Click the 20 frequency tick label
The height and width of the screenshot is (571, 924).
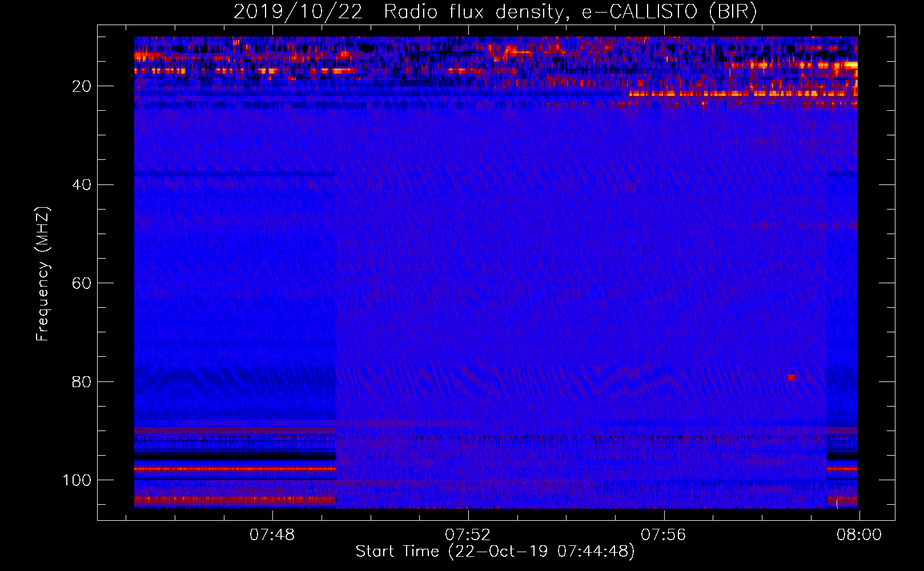click(x=82, y=86)
